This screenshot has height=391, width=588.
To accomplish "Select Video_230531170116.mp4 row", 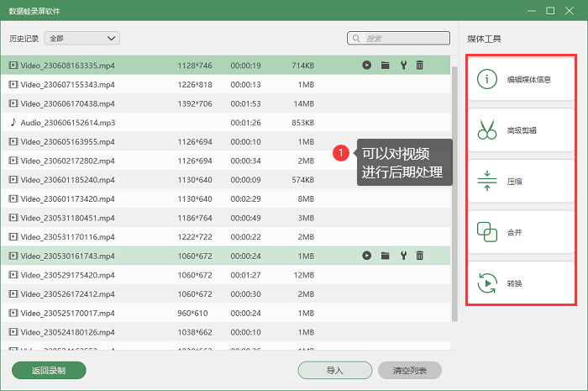I will coord(226,237).
